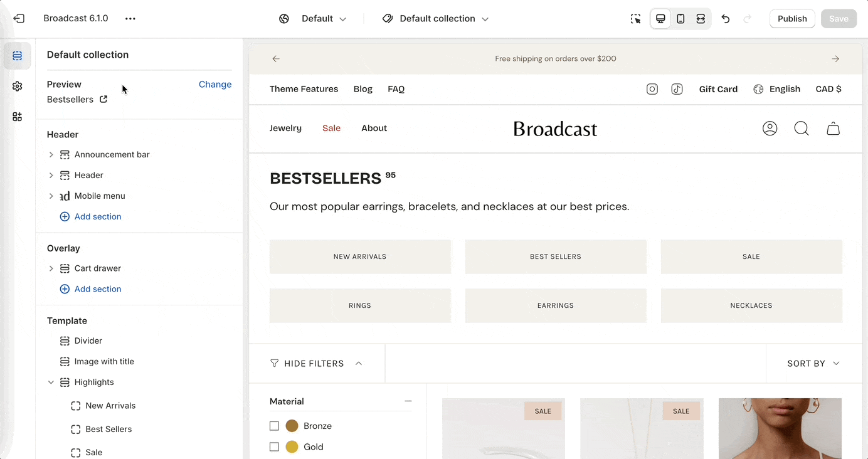868x459 pixels.
Task: Open the Sort By dropdown
Action: point(813,364)
